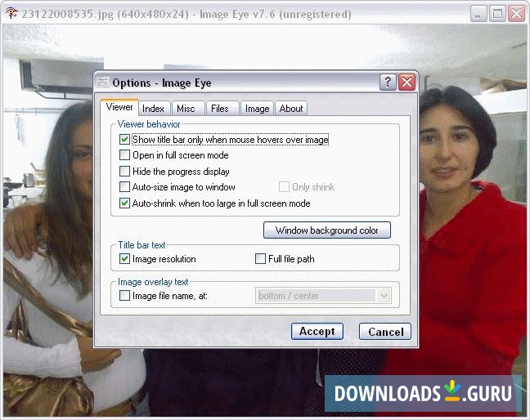Click the help question mark button
This screenshot has height=420, width=530.
point(388,82)
